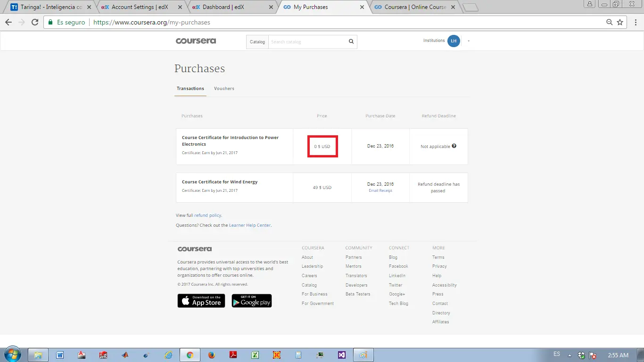644x362 pixels.
Task: Open the Developers footer link
Action: [x=356, y=285]
